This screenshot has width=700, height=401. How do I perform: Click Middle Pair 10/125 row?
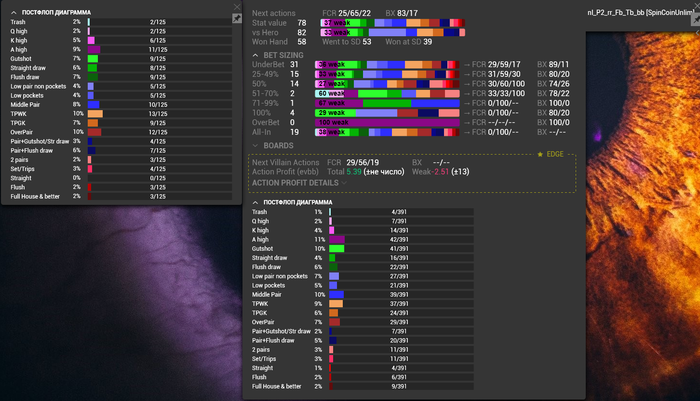click(x=121, y=104)
